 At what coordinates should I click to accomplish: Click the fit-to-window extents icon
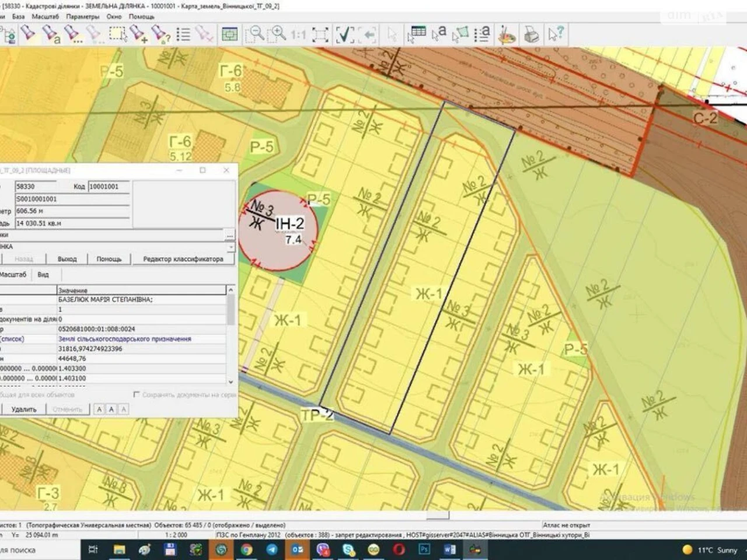point(320,34)
